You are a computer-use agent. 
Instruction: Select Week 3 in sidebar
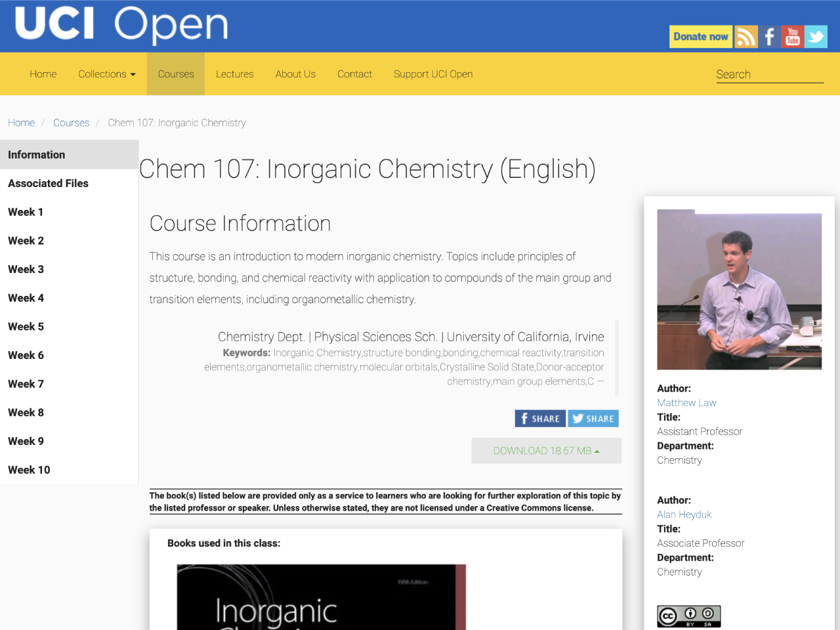click(69, 269)
